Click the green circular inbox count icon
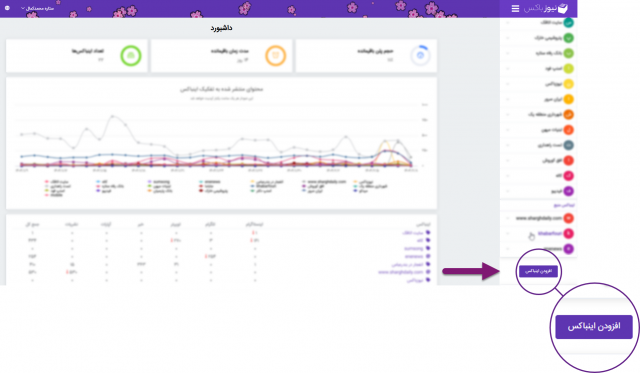Viewport: 640px width, 373px height. [131, 56]
